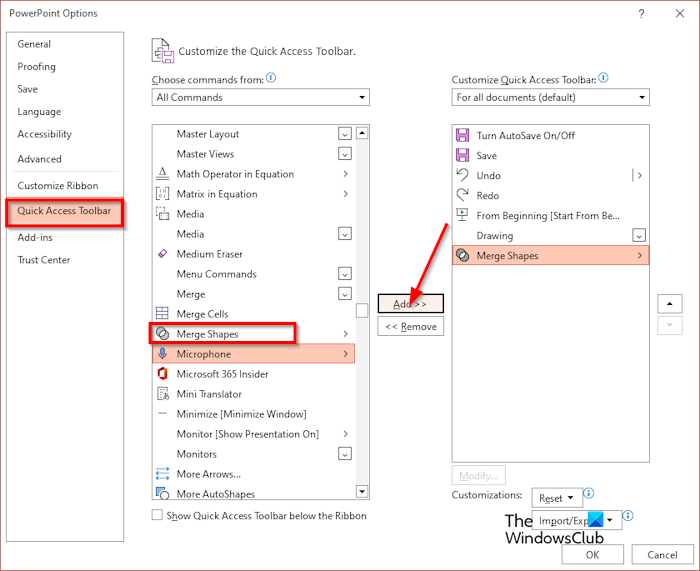Click the Undo arrow icon
700x571 pixels.
tap(462, 175)
